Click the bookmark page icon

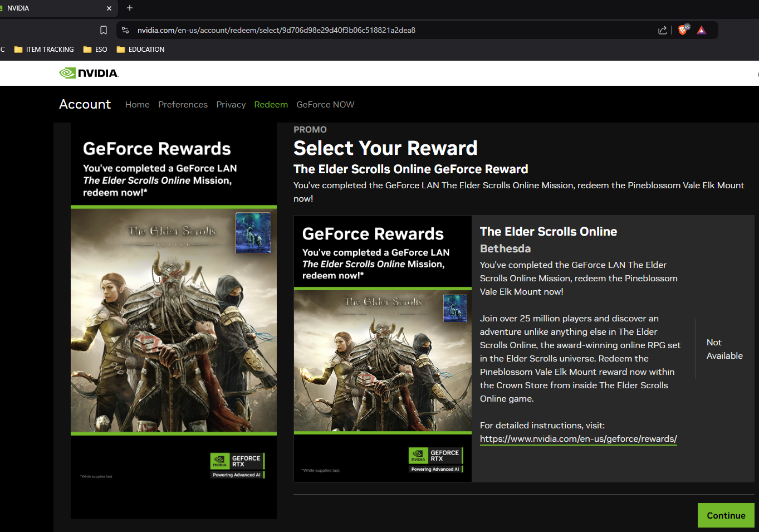coord(104,30)
